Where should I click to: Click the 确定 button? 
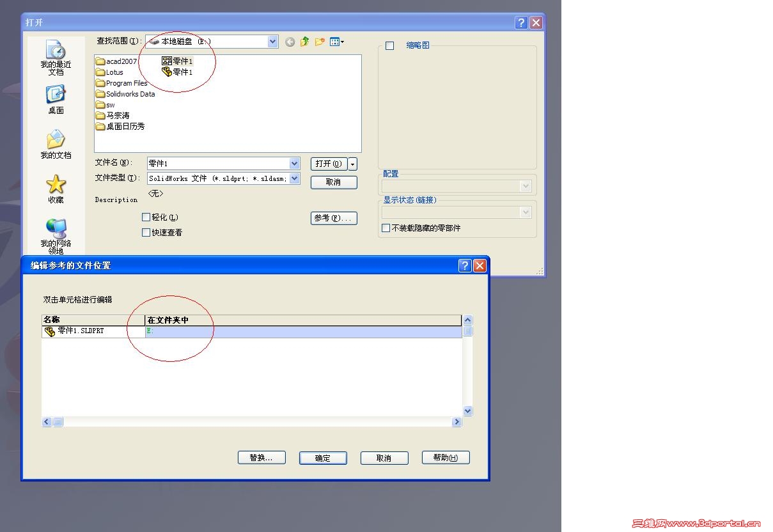tap(323, 458)
